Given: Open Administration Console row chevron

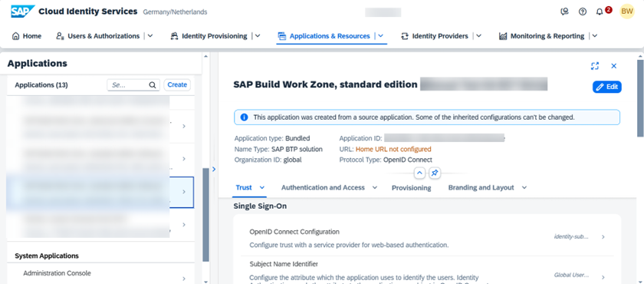Looking at the screenshot, I should [184, 279].
